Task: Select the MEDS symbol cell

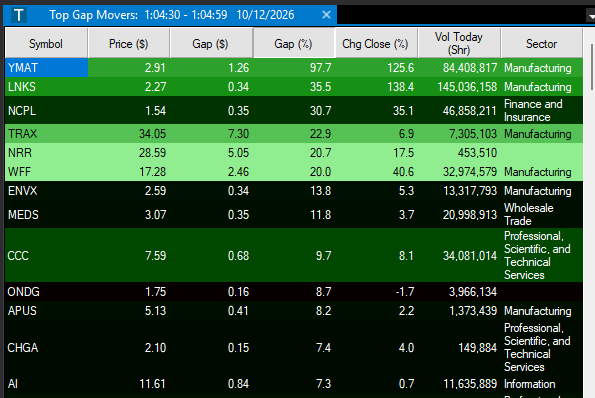Action: coord(46,214)
